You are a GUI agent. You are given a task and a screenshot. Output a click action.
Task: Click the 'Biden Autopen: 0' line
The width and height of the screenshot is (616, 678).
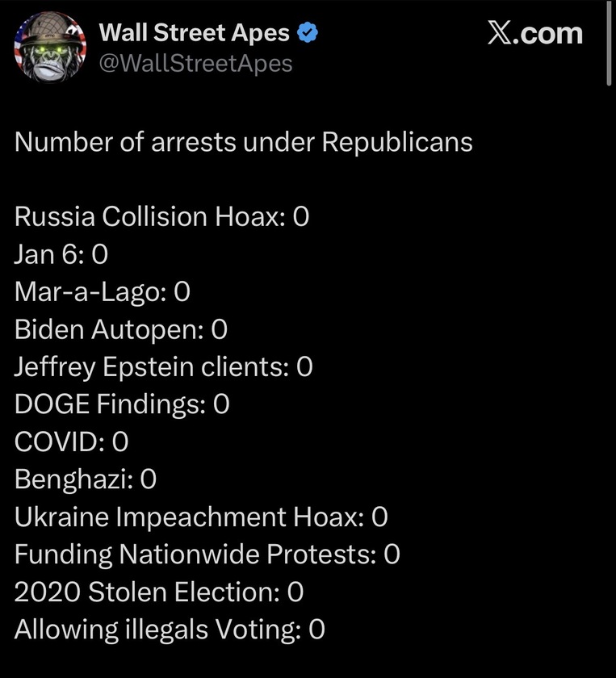click(121, 329)
